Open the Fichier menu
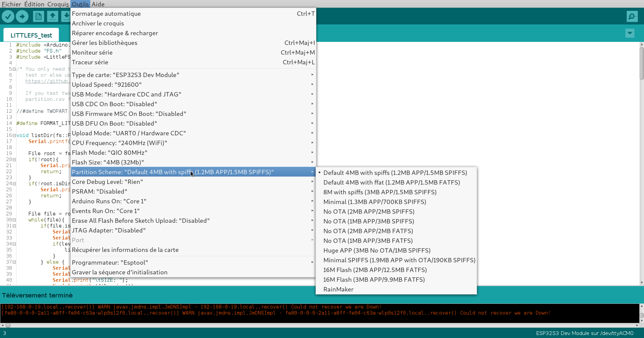The image size is (644, 338). pyautogui.click(x=11, y=4)
